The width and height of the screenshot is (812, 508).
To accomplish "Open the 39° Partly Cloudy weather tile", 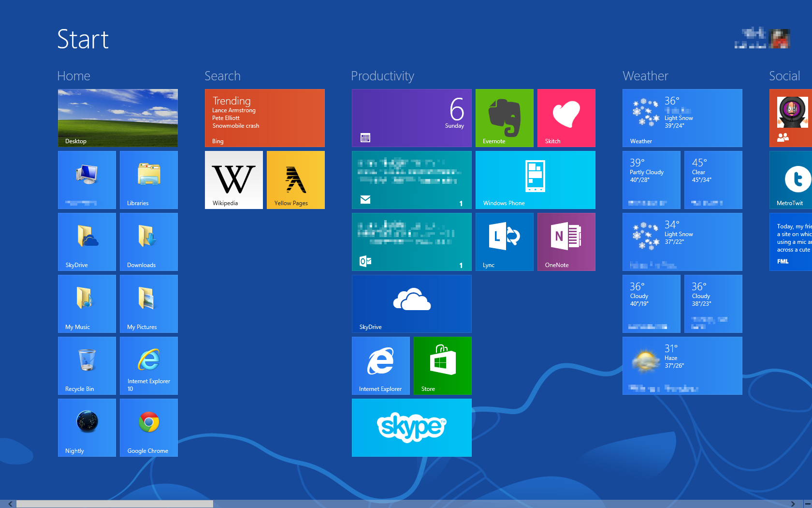I will click(x=652, y=180).
